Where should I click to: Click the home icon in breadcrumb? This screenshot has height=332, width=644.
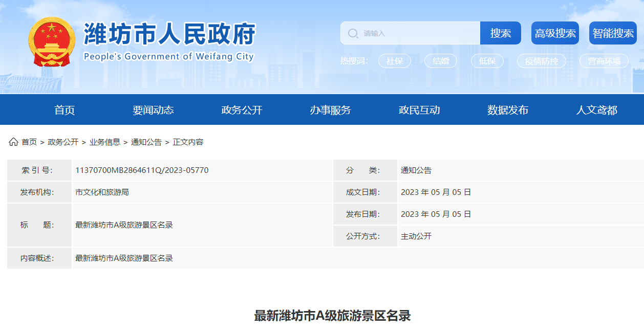tap(13, 142)
